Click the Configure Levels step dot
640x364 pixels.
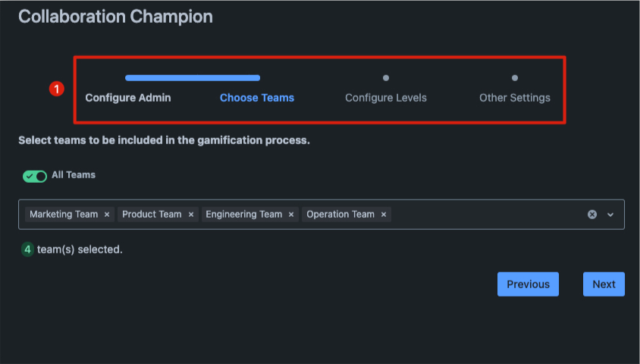(x=386, y=77)
